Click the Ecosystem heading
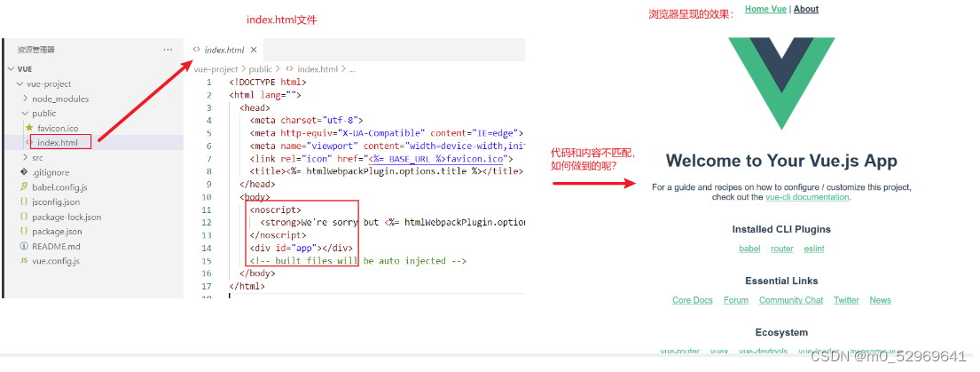The height and width of the screenshot is (372, 980). (781, 333)
